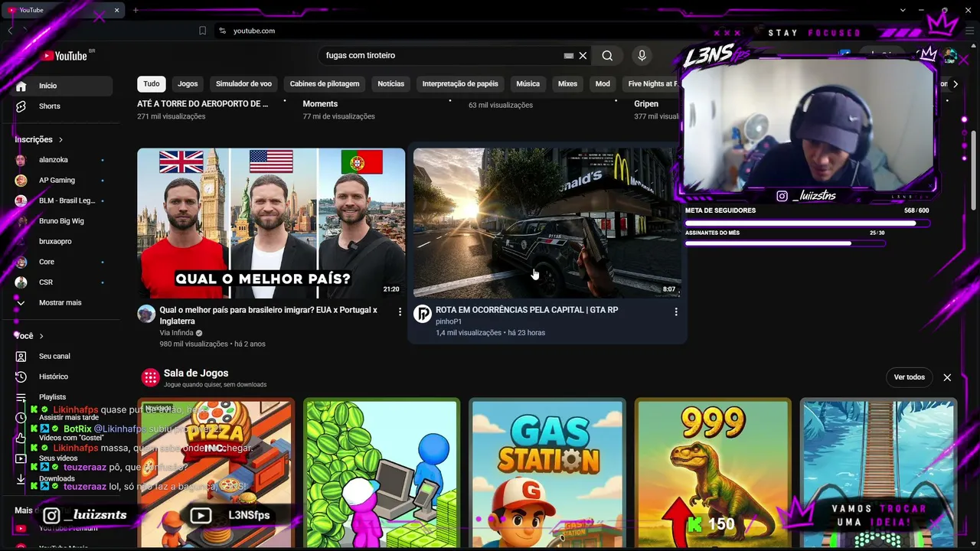This screenshot has height=551, width=980.
Task: Open the watermelon stickman game card
Action: click(381, 474)
